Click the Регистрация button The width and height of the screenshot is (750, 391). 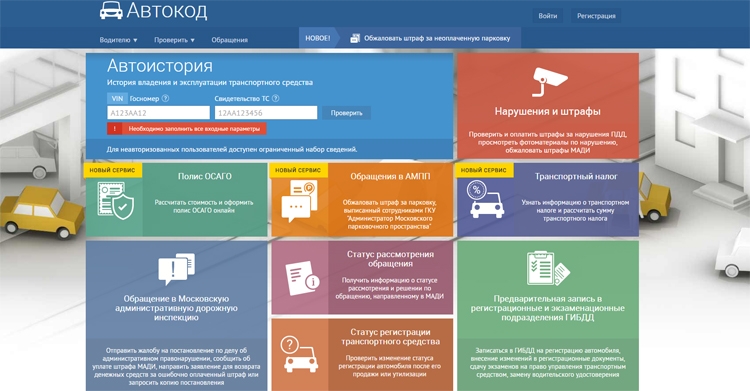[x=596, y=16]
